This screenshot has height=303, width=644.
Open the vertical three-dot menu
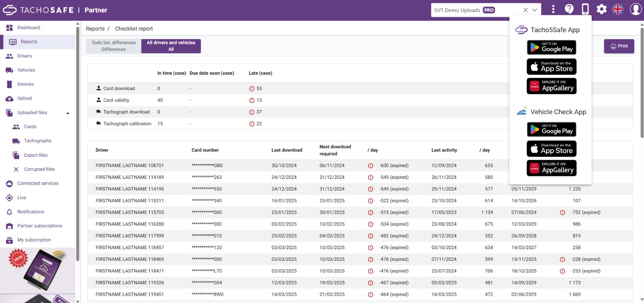(553, 9)
